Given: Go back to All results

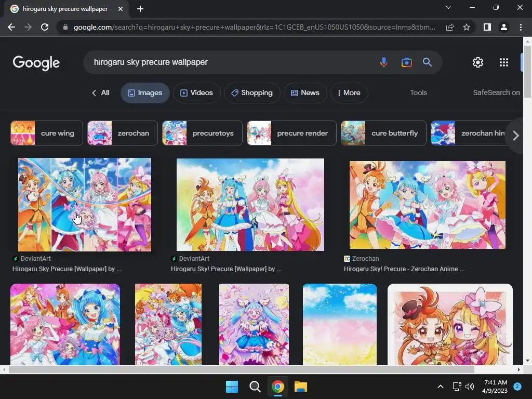Looking at the screenshot, I should [101, 93].
